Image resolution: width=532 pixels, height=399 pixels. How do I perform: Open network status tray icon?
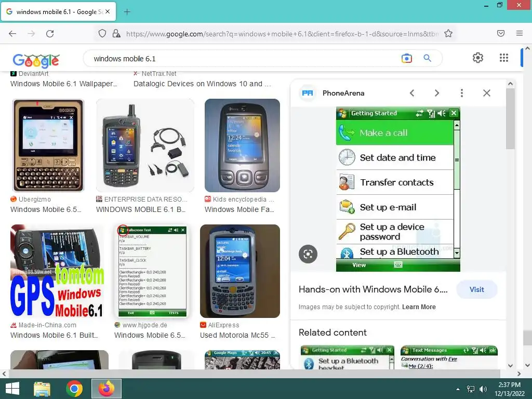pyautogui.click(x=471, y=389)
